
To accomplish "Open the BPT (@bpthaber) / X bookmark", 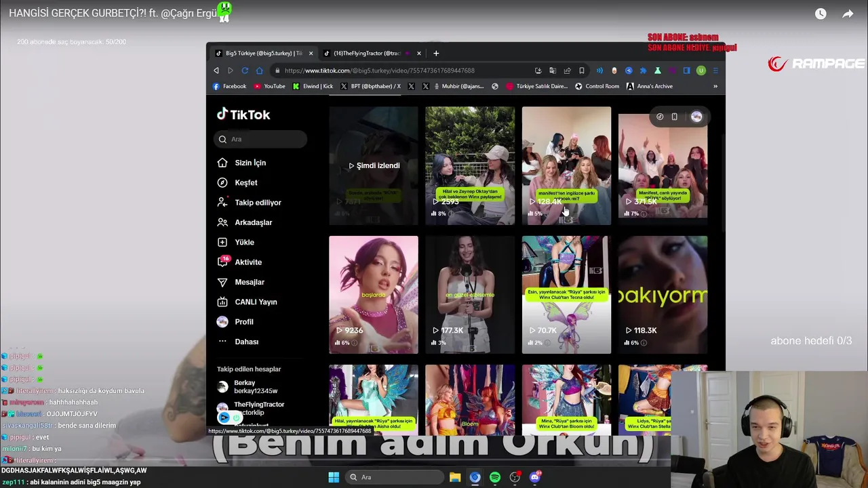I will (370, 86).
